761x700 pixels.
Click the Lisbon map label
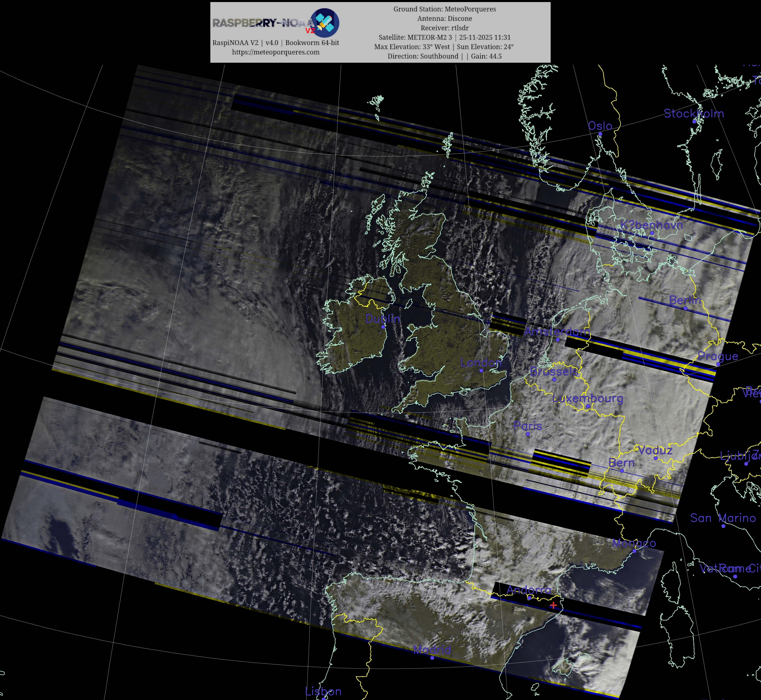323,691
